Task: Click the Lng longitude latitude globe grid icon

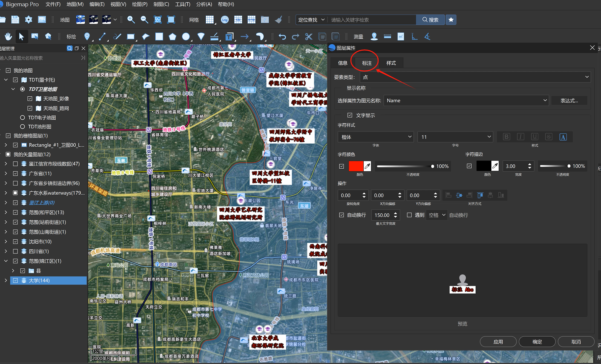Action: click(x=225, y=19)
